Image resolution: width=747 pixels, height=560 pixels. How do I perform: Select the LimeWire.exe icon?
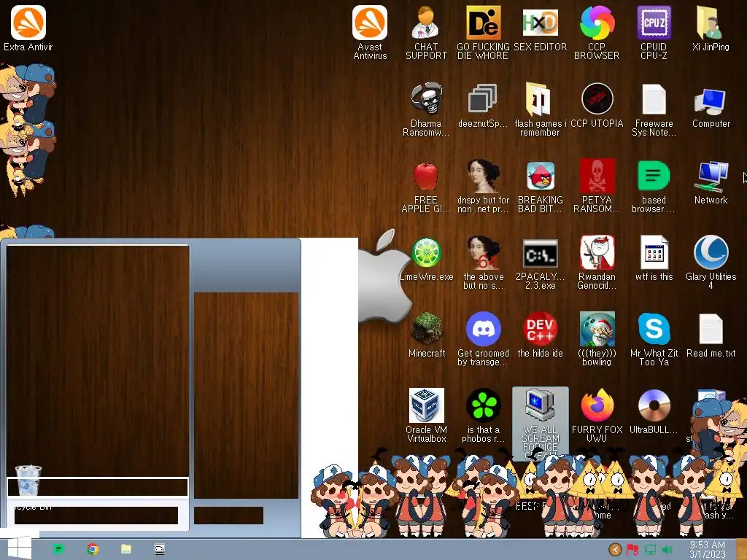click(426, 260)
